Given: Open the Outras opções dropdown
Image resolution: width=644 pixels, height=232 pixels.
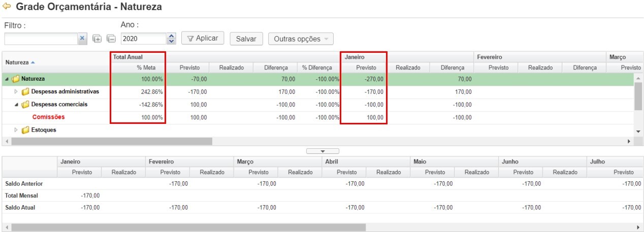Looking at the screenshot, I should click(301, 39).
